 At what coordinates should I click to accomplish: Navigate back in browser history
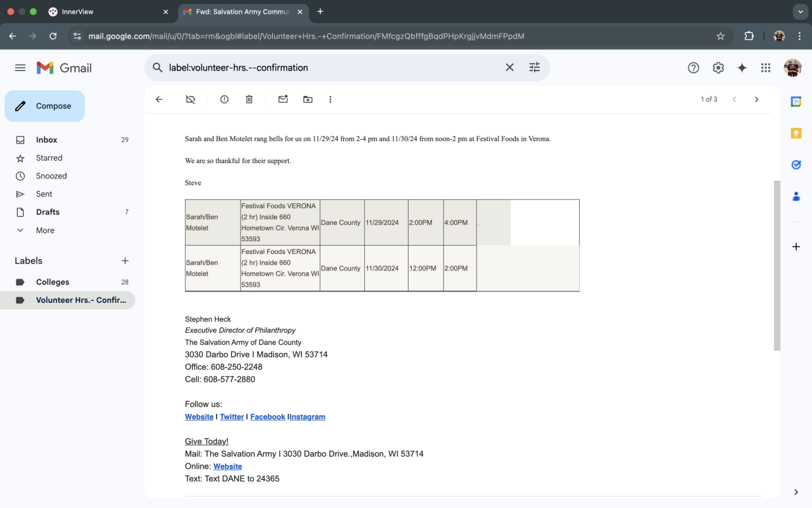coord(12,36)
